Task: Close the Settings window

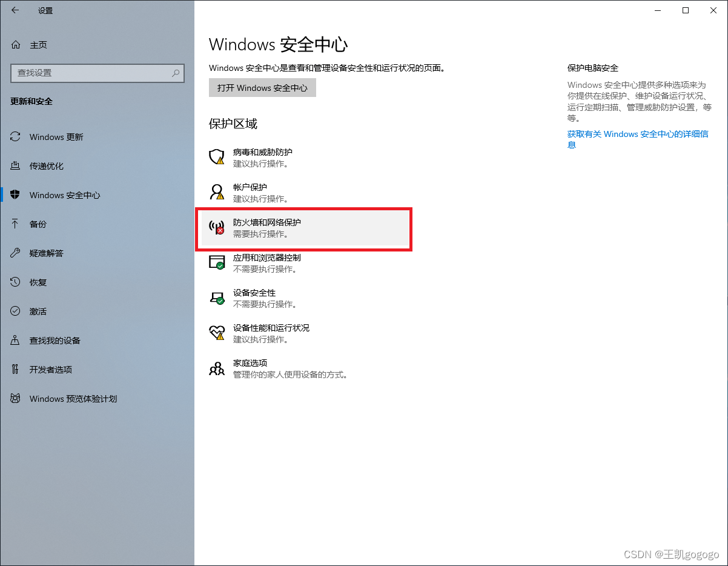Action: click(713, 10)
